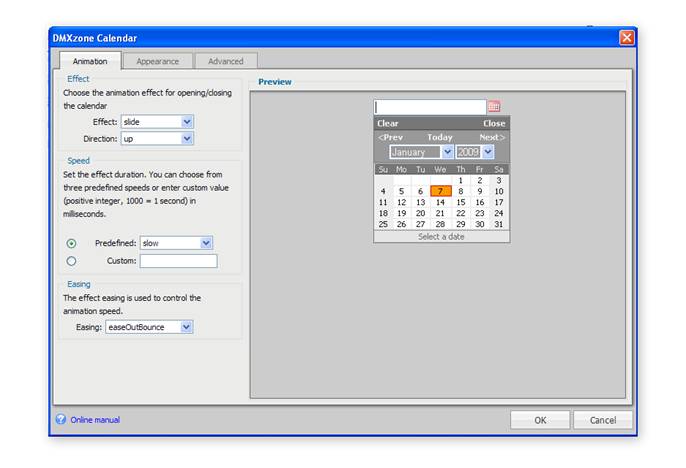Jump to Today in the calendar preview
Screen dimensions: 686x468
tap(440, 137)
